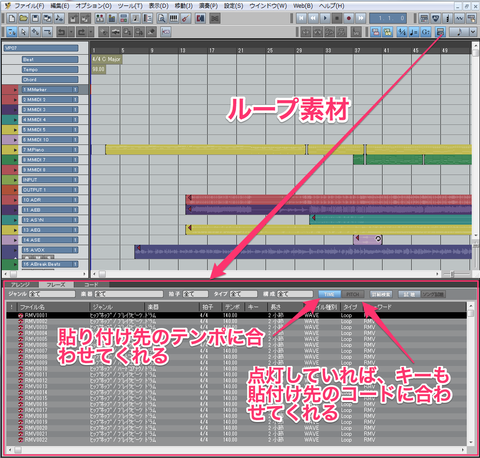
Task: Click the Open folder icon
Action: click(23, 18)
